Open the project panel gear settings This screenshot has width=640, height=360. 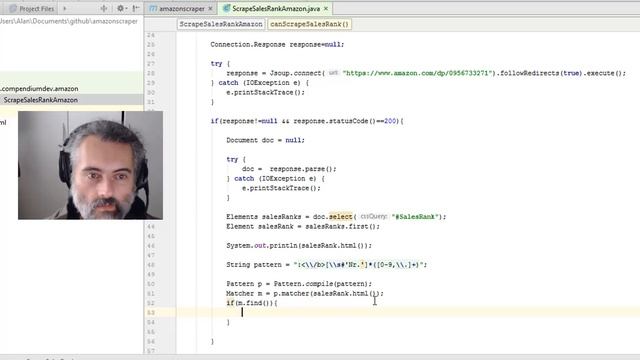(x=121, y=8)
